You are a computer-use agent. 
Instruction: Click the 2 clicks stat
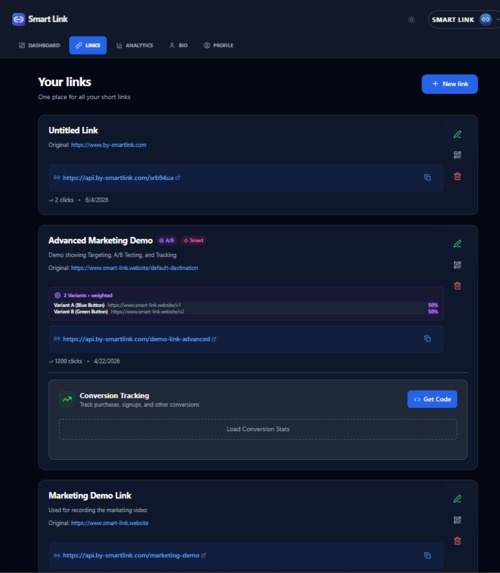61,200
